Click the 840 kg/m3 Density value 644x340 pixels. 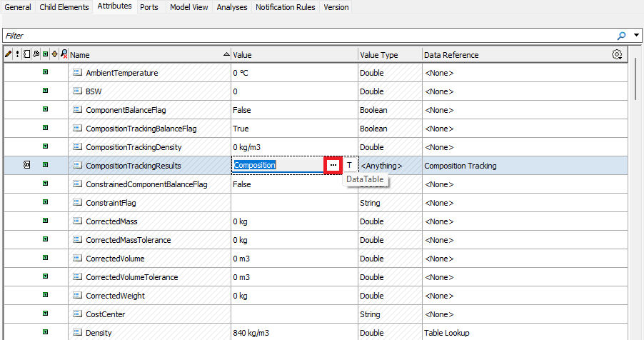251,333
